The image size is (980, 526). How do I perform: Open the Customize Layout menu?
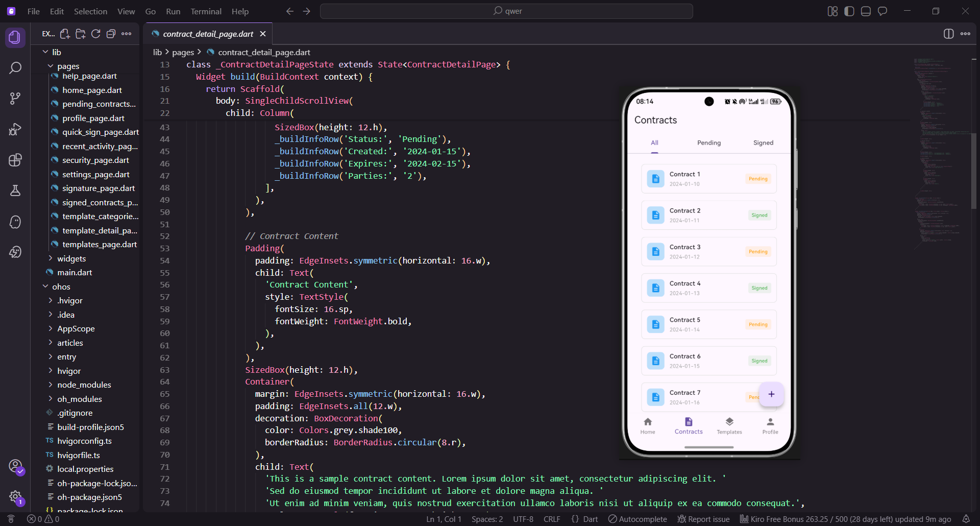pyautogui.click(x=832, y=11)
